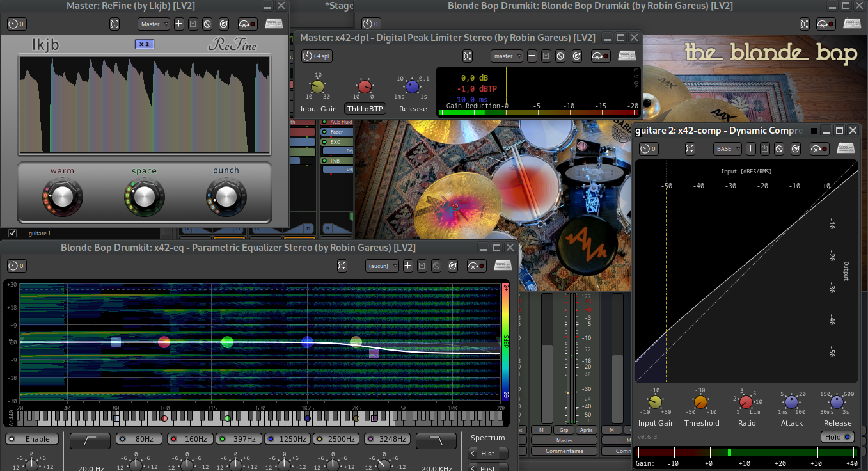
Task: Click add preset plus icon in ReFine window
Action: click(x=178, y=24)
